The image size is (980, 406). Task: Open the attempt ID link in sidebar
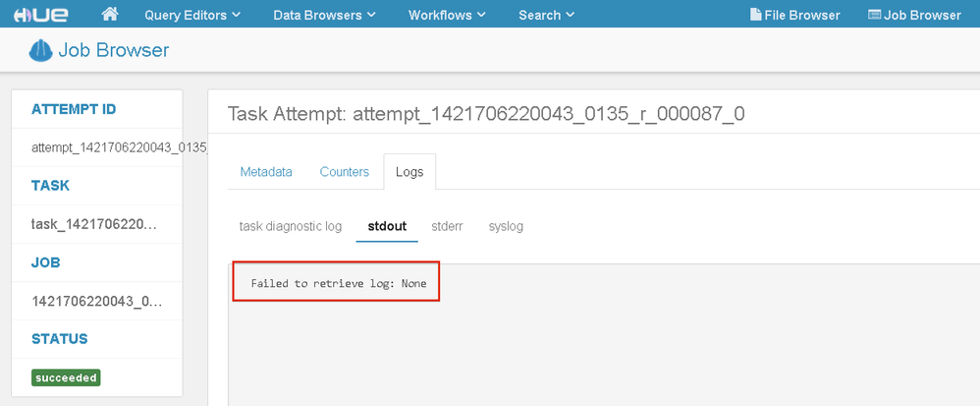tap(120, 147)
